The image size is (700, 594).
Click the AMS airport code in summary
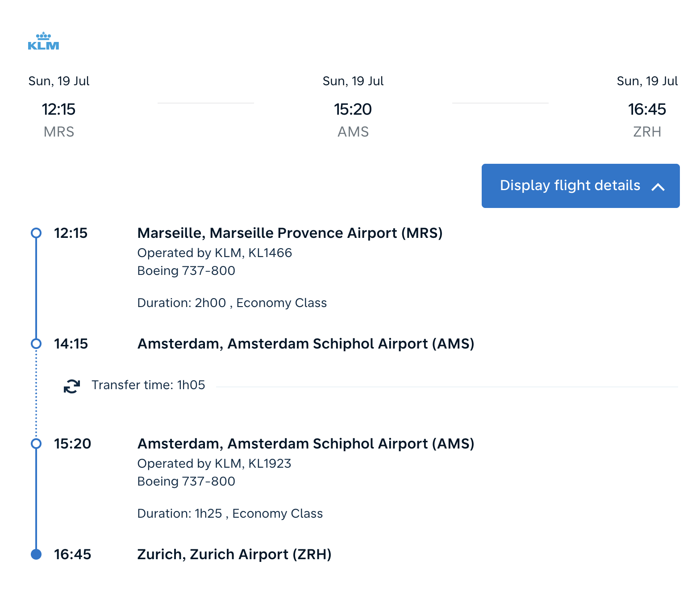[x=353, y=132]
